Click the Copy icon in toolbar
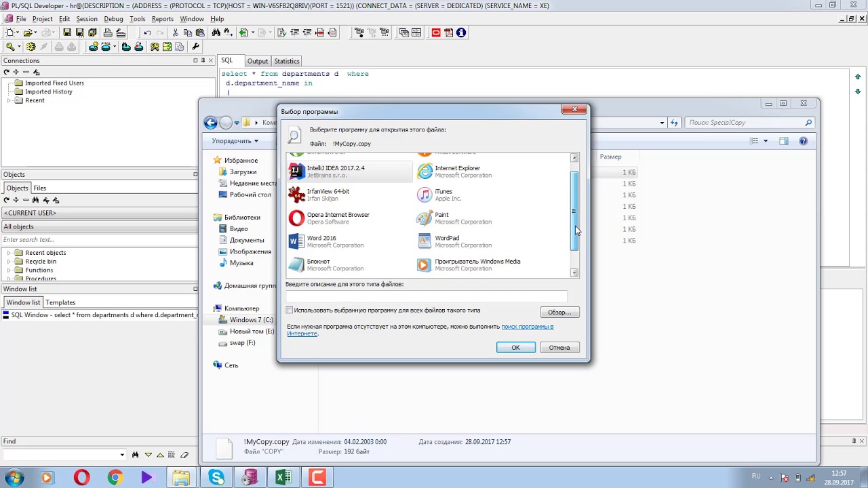This screenshot has height=488, width=868. click(x=189, y=33)
